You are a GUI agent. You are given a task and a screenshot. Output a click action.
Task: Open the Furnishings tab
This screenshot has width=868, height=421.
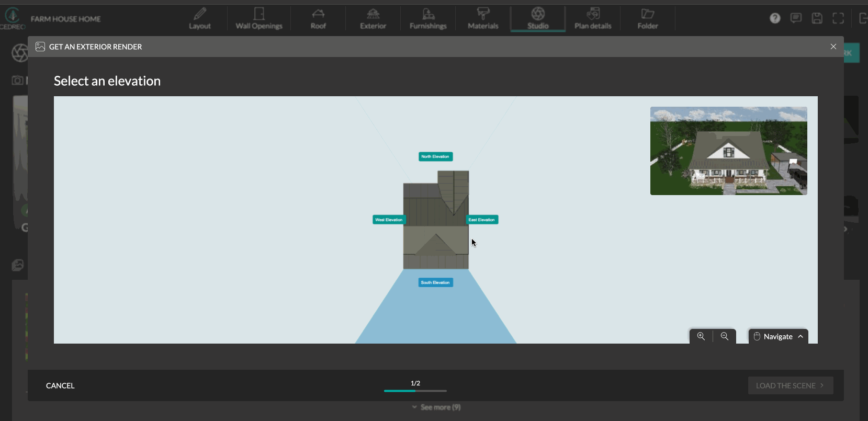pyautogui.click(x=428, y=19)
